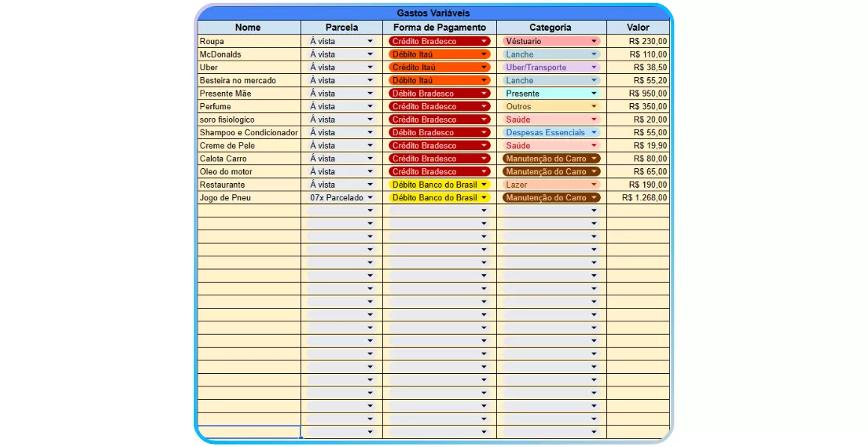This screenshot has width=868, height=447.
Task: Click the R$ 950,00 value cell
Action: click(638, 94)
